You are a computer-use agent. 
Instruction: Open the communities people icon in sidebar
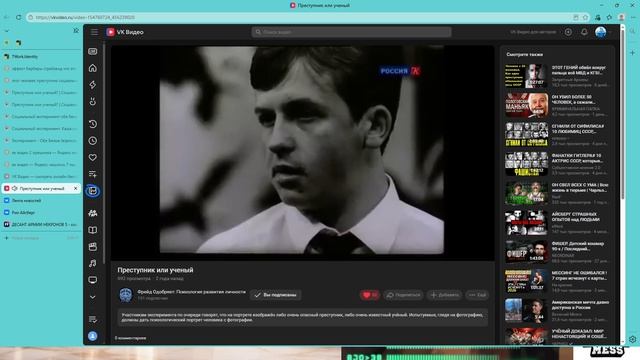93,213
